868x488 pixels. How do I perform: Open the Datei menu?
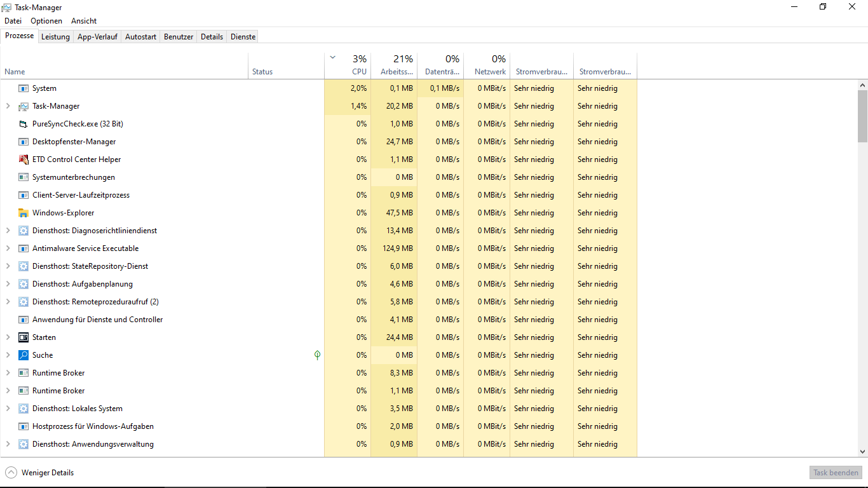point(13,21)
